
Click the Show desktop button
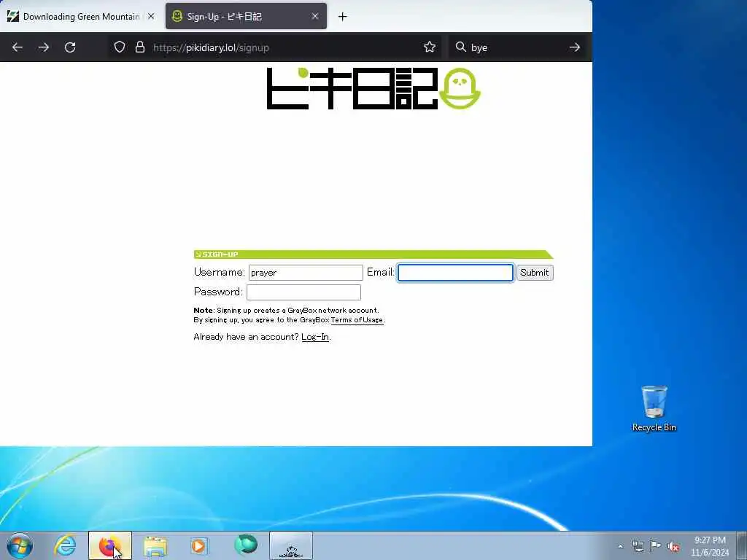pyautogui.click(x=742, y=545)
